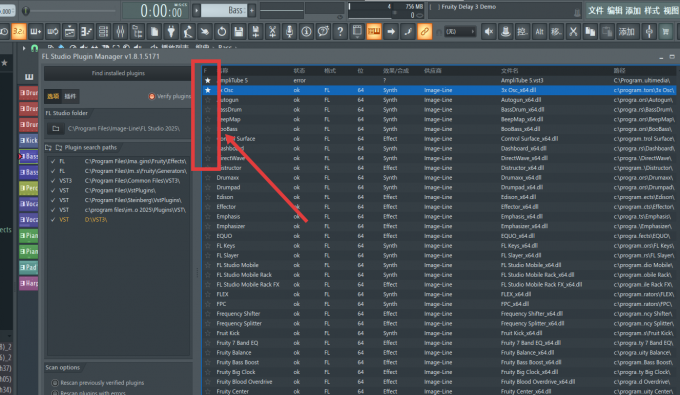Toggle the orange typing keyboard to piano icon
680x395 pixels.
click(x=374, y=32)
